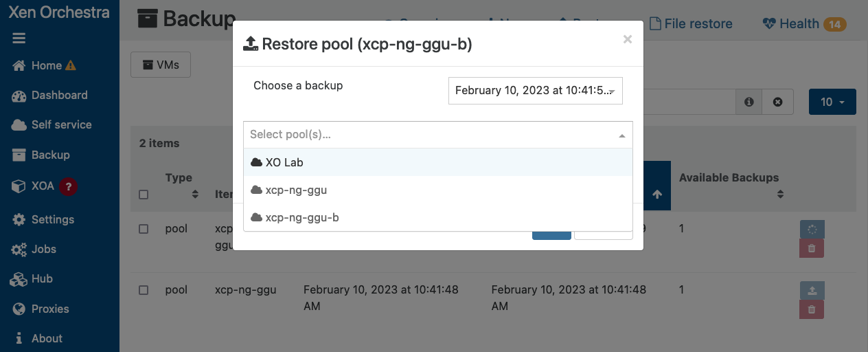
Task: Click the trash button in first row
Action: coord(812,248)
